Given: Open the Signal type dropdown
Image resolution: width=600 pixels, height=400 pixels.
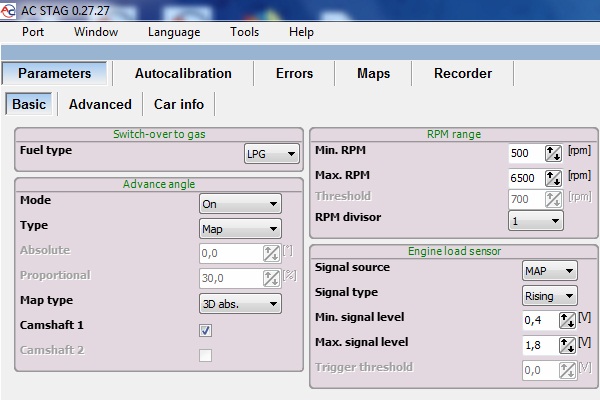Looking at the screenshot, I should point(550,296).
